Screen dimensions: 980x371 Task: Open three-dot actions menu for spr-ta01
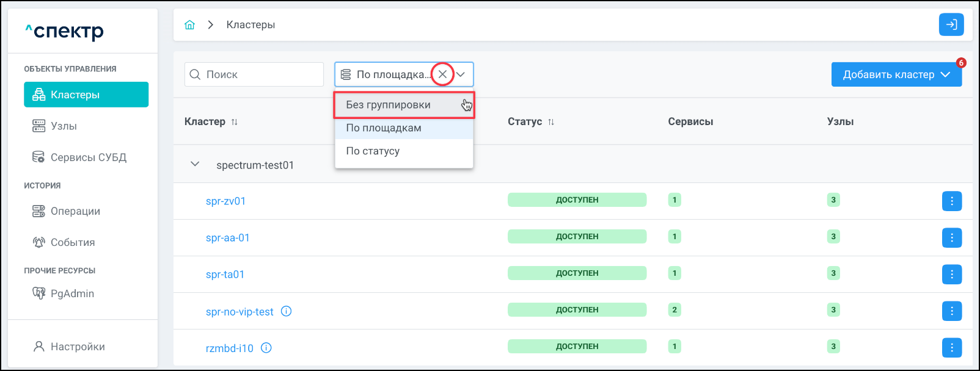tap(951, 274)
